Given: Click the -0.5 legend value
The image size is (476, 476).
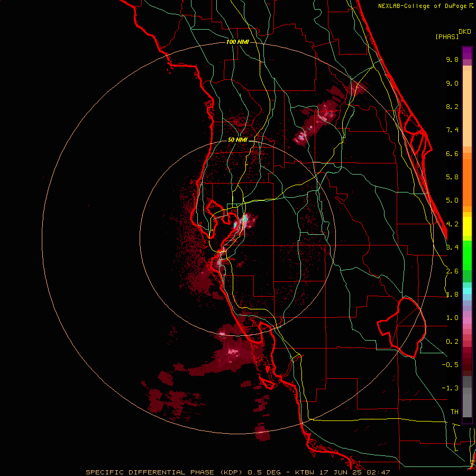Looking at the screenshot, I should click(x=450, y=364).
